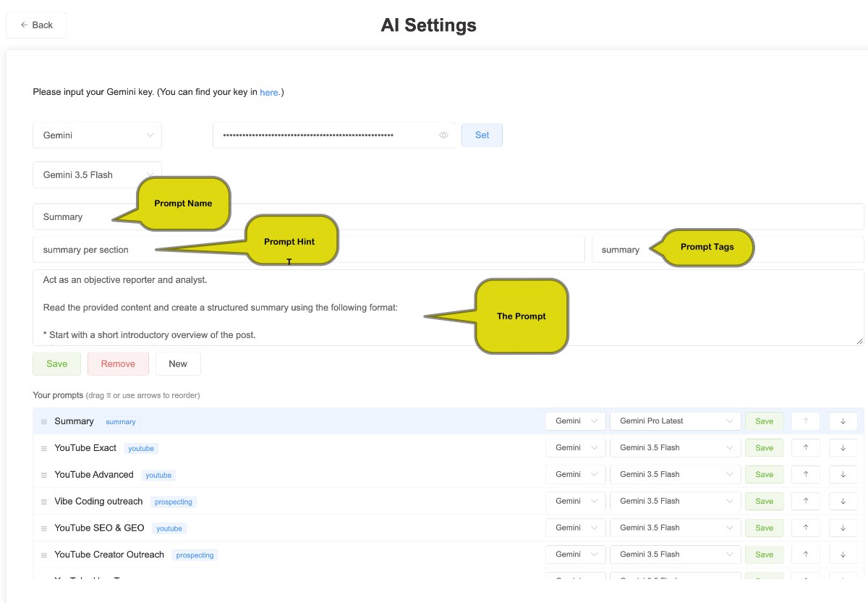Click the red Remove button
This screenshot has width=868, height=603.
point(118,363)
